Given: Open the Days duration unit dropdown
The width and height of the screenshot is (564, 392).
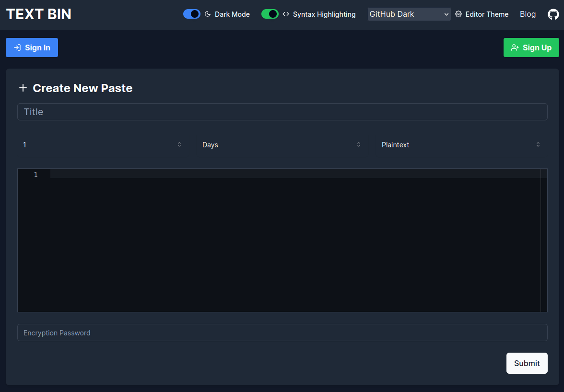Looking at the screenshot, I should [x=282, y=145].
